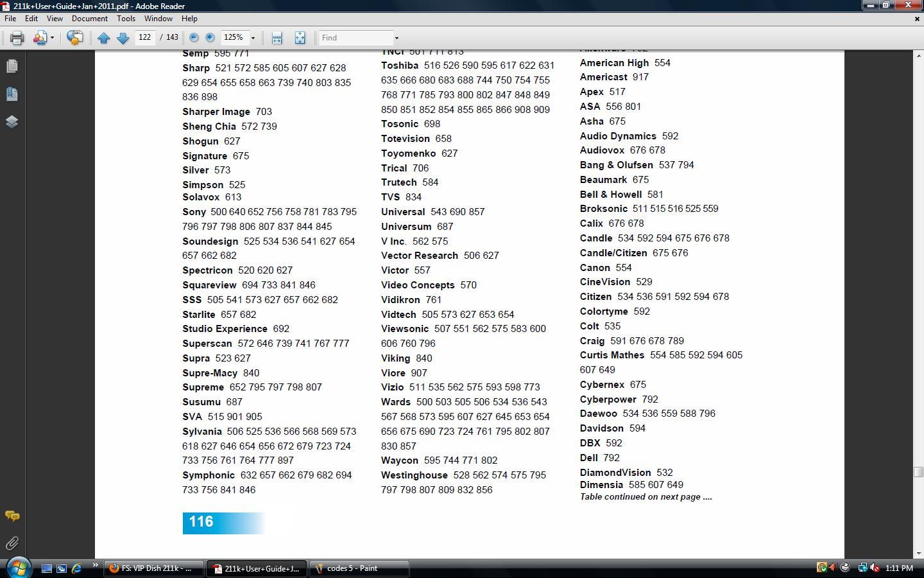Open the Help menu
Image resolution: width=924 pixels, height=578 pixels.
click(189, 19)
